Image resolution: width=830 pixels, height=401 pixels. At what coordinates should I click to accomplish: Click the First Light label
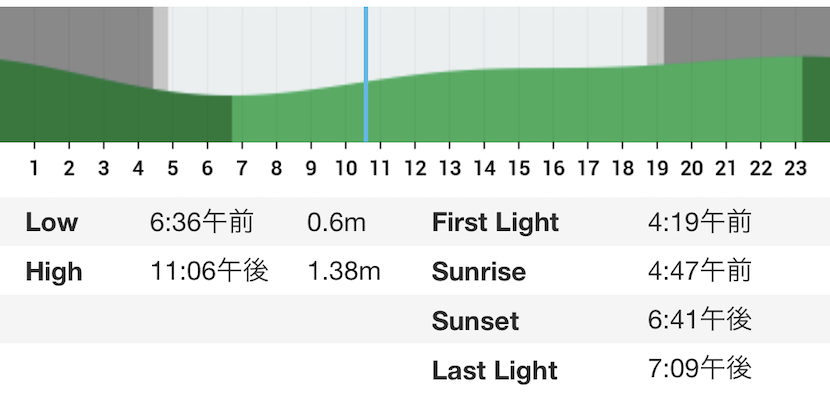pos(495,223)
